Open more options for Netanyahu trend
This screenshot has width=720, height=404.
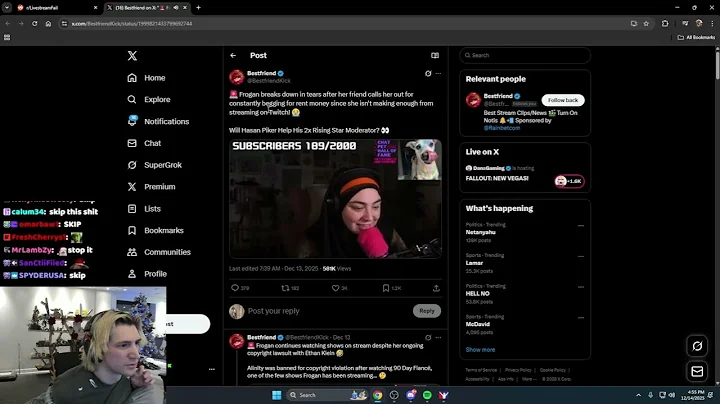tap(581, 225)
